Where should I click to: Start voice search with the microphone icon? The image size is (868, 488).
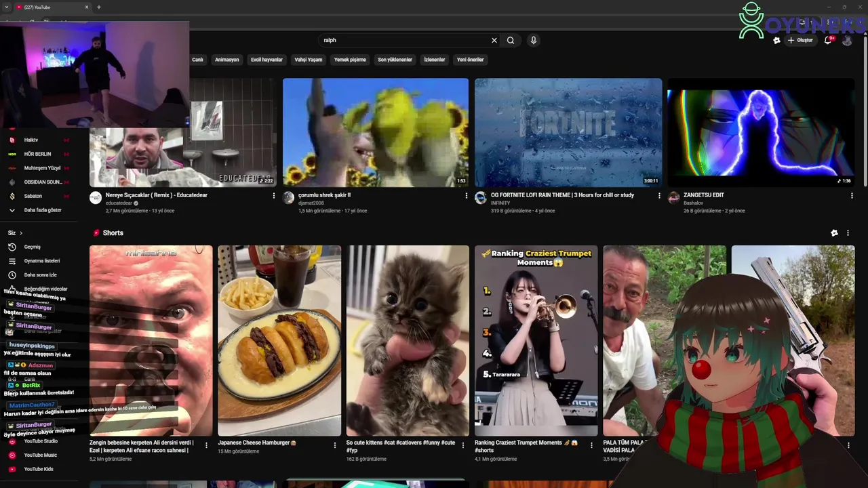[534, 41]
